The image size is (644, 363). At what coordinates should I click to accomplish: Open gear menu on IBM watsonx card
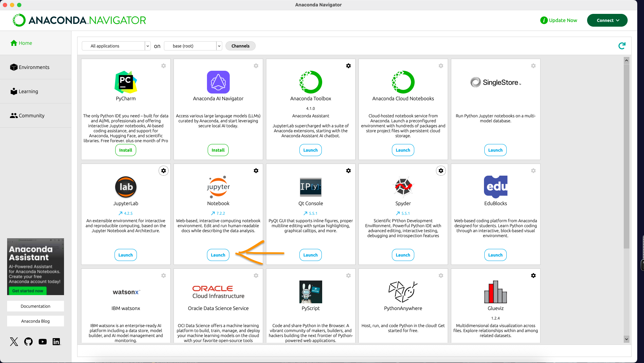tap(164, 276)
